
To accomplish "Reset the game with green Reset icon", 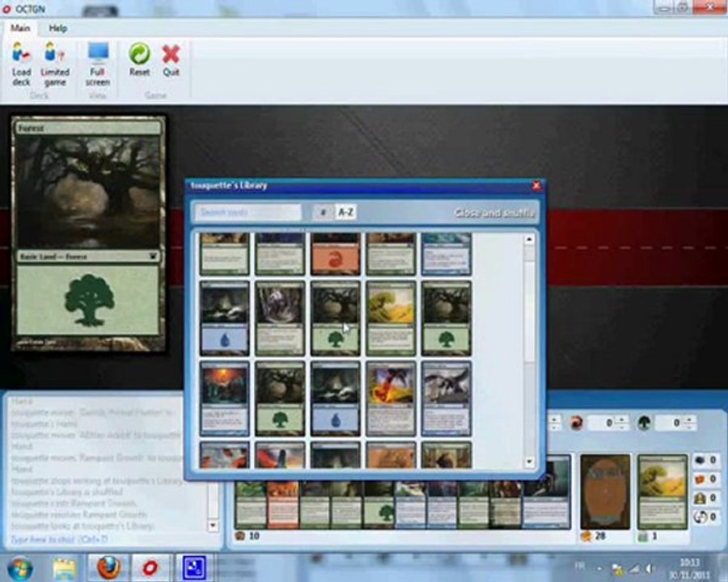I will [139, 59].
